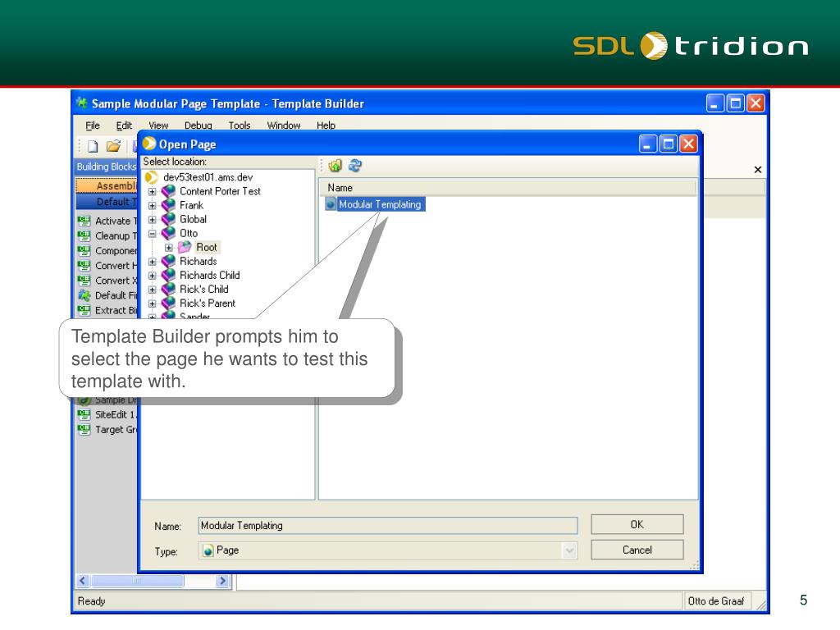Click the Content Porter Test publication icon

tap(169, 191)
